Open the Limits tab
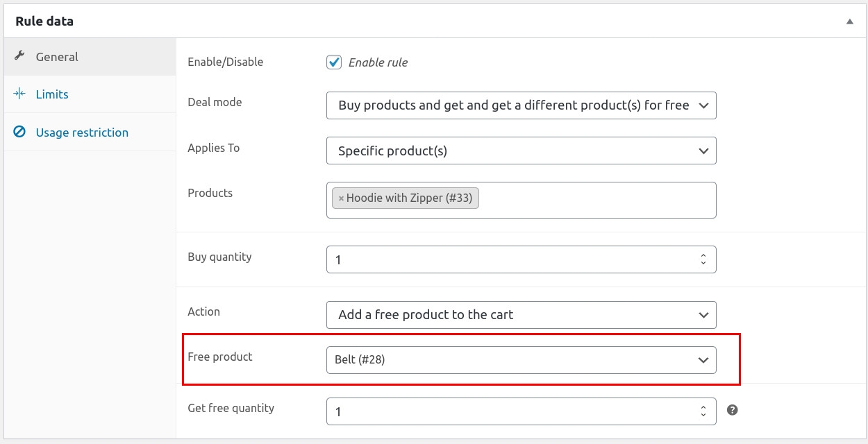This screenshot has width=868, height=444. [x=52, y=94]
